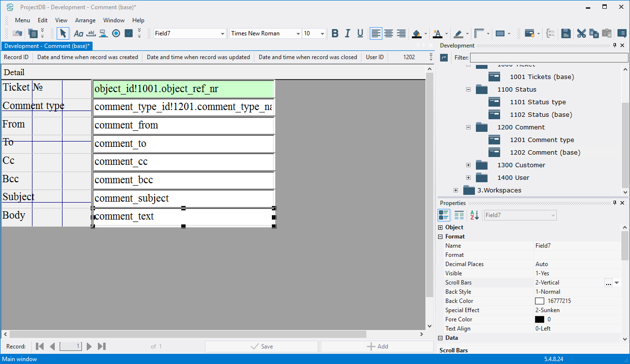Expand the 1300 Customer folder
Viewport: 630px width, 364px height.
(x=468, y=165)
